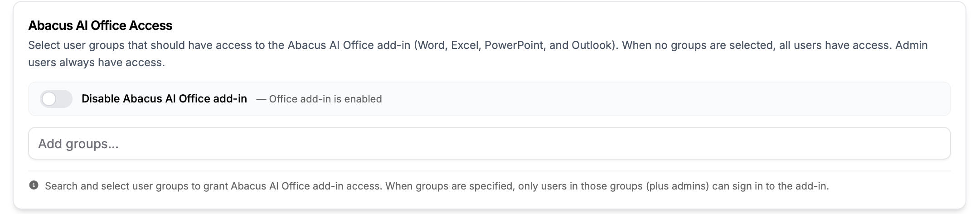Screen dimensions: 980x214
Task: Click the right end of the Add groups box
Action: tap(934, 143)
